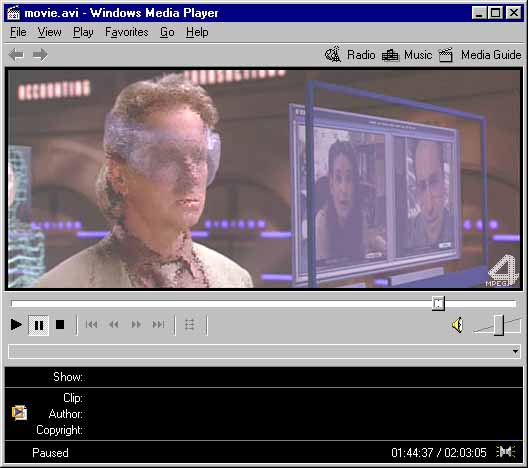528x468 pixels.
Task: Open the View menu
Action: [50, 32]
